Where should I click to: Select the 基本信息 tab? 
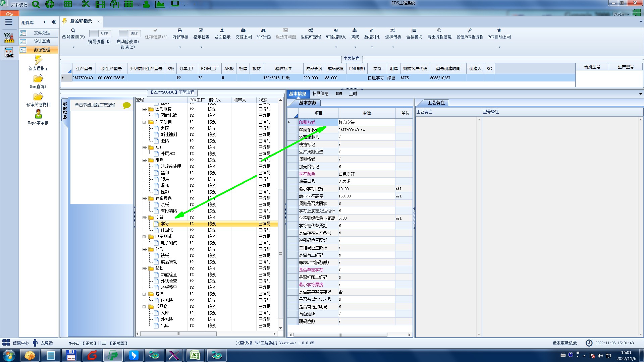pyautogui.click(x=298, y=94)
